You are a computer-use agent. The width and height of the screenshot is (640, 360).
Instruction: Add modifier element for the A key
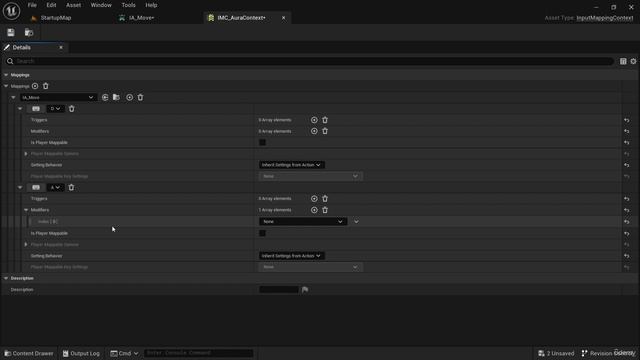point(314,210)
